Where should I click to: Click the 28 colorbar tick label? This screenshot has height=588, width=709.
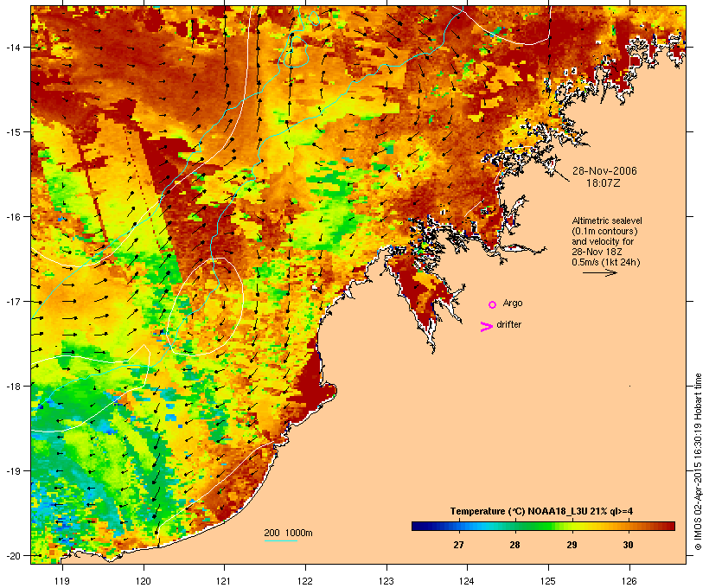click(514, 545)
